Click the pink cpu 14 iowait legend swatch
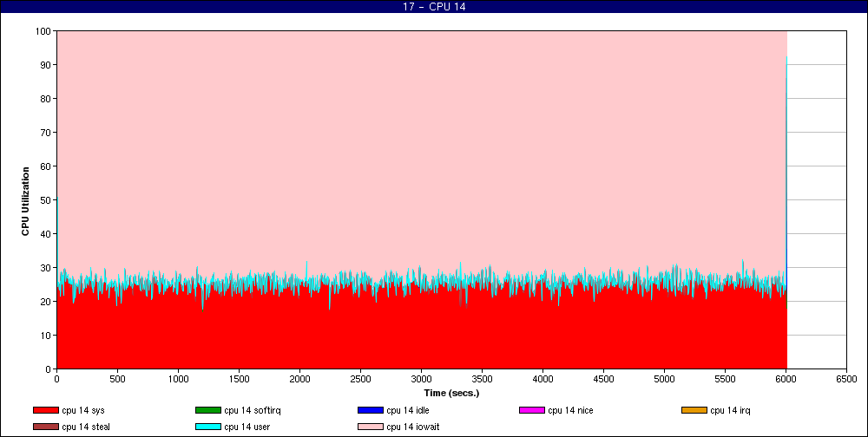Image resolution: width=868 pixels, height=437 pixels. 371,427
